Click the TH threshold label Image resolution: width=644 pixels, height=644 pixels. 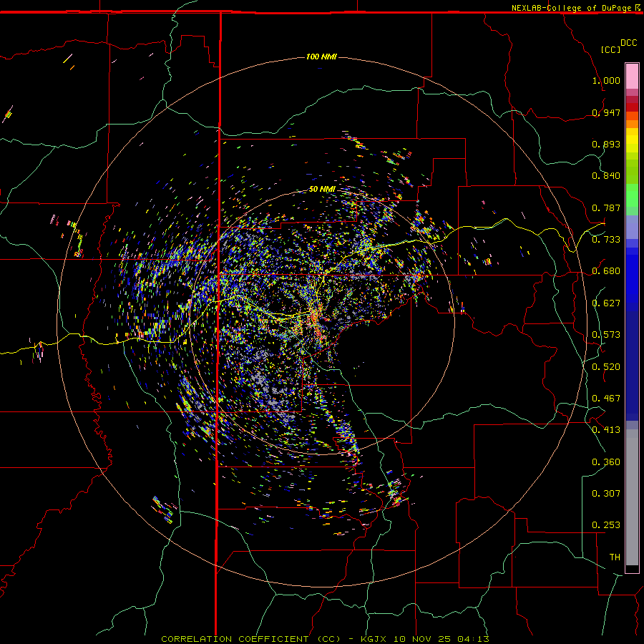(x=615, y=557)
